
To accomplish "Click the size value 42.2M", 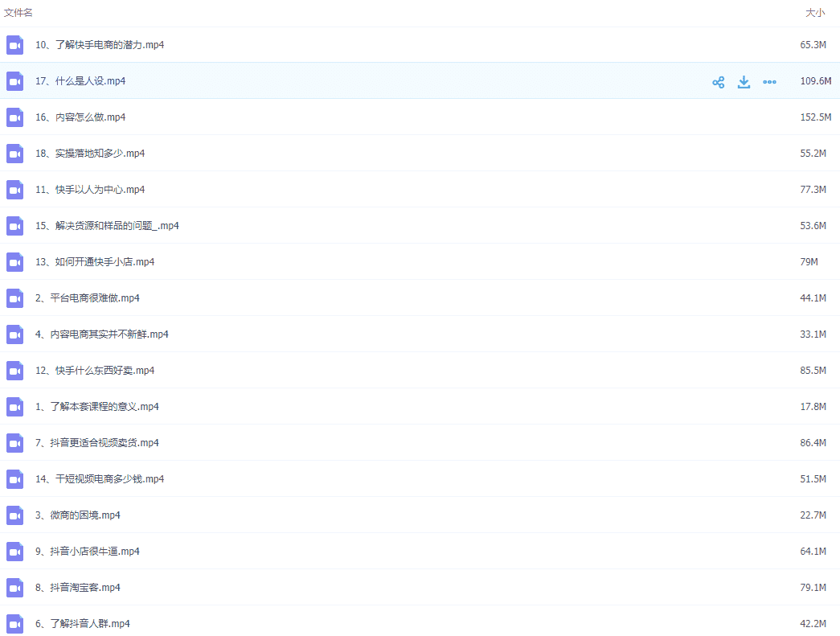I will [x=813, y=624].
